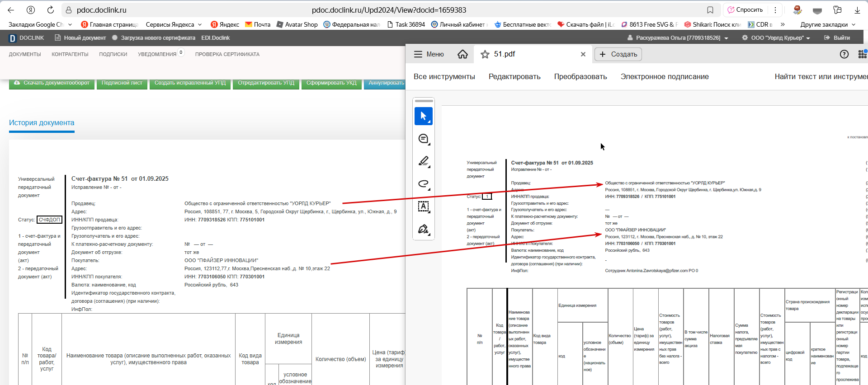This screenshot has height=385, width=868.
Task: Click Загрузка нового сертификата
Action: [153, 38]
